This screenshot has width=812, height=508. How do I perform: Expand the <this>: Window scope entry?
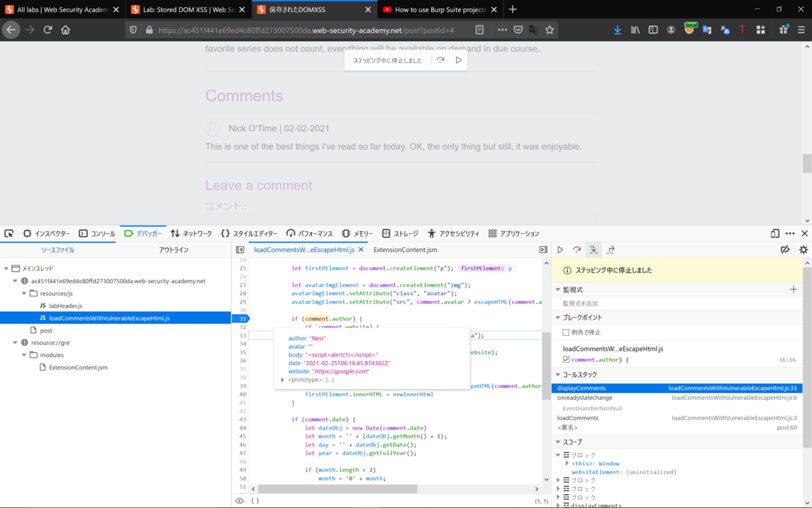(567, 463)
